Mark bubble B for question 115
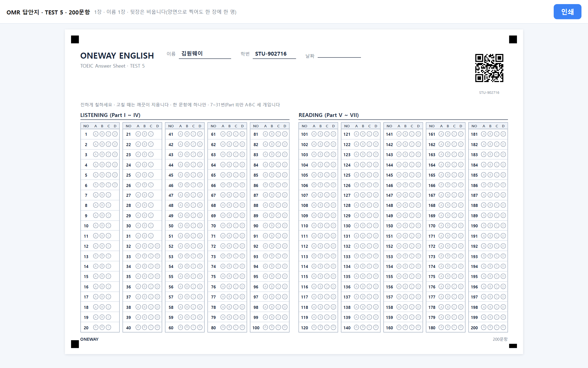 320,276
